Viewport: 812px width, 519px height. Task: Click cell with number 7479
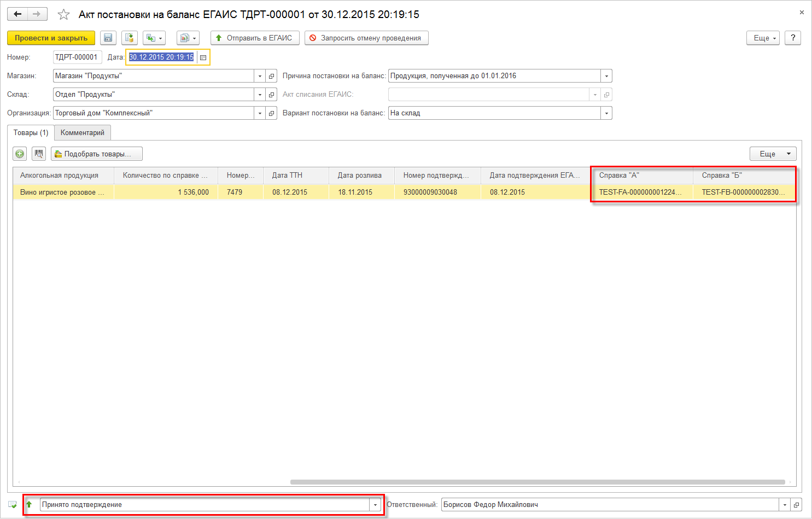241,192
